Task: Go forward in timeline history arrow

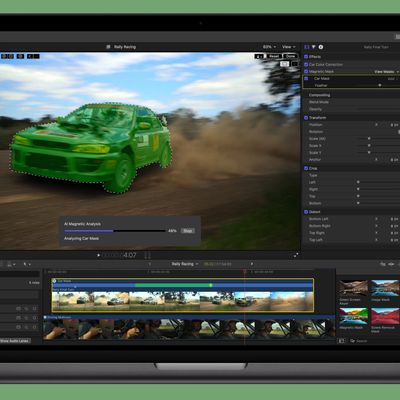Action: click(252, 264)
